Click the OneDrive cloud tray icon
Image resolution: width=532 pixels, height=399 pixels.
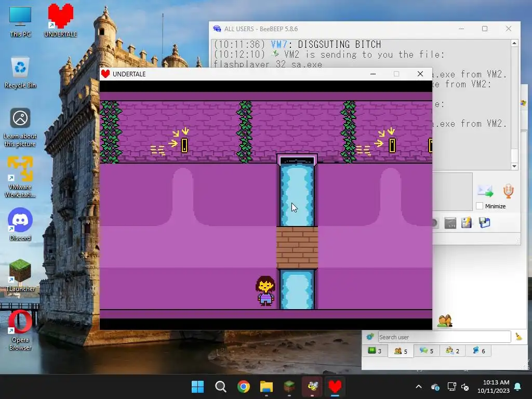tap(435, 387)
